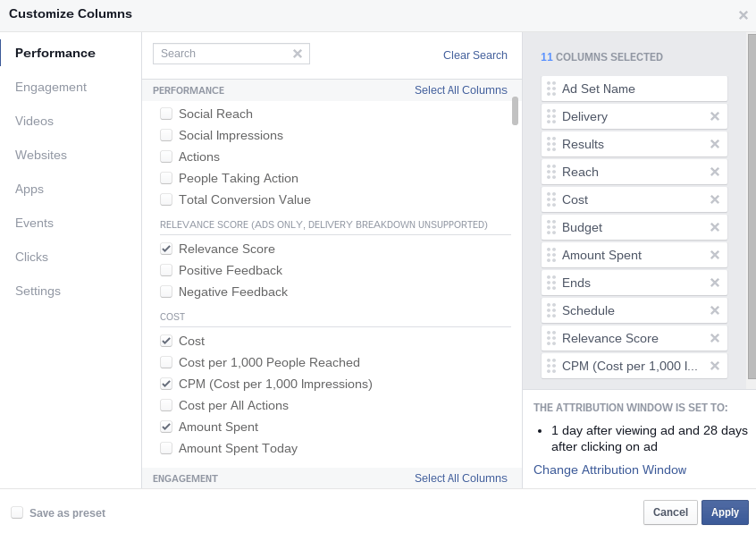Click the drag handle icon beside Ends
The image size is (756, 533).
551,283
